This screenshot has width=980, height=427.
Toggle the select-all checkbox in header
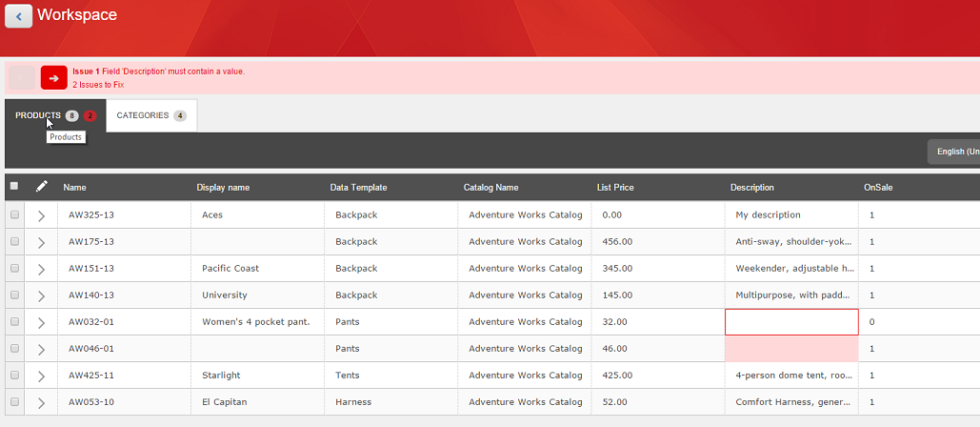tap(14, 187)
